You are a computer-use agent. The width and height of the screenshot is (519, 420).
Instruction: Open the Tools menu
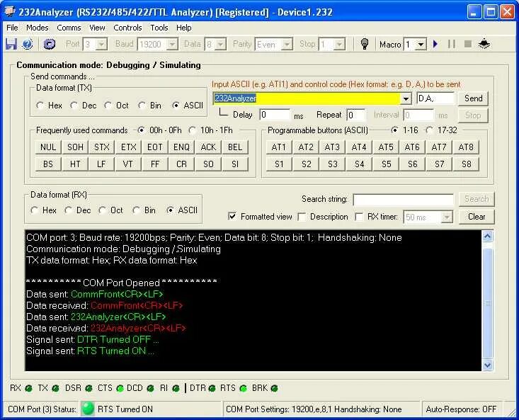pyautogui.click(x=159, y=28)
